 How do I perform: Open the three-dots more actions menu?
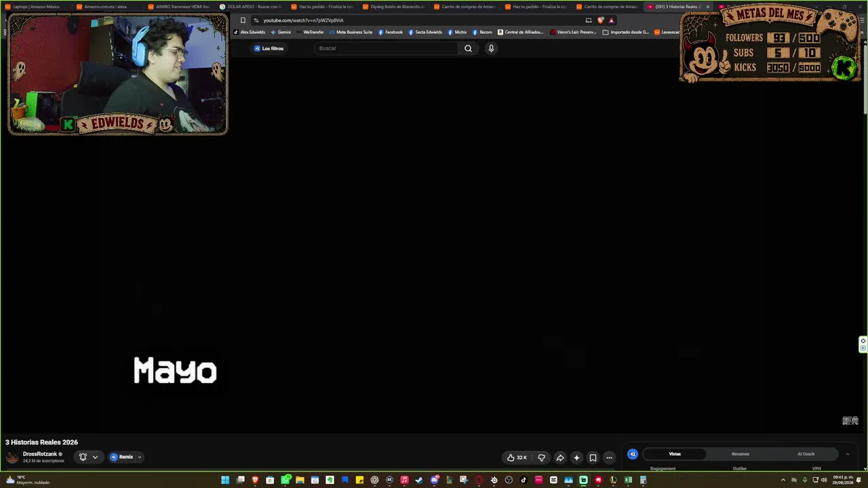tap(609, 457)
